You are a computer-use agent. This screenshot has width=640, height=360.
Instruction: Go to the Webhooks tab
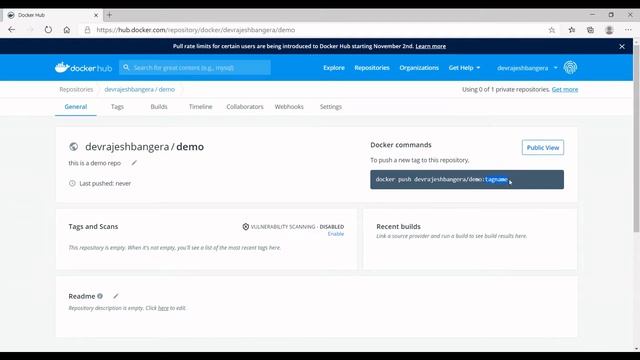tap(289, 107)
